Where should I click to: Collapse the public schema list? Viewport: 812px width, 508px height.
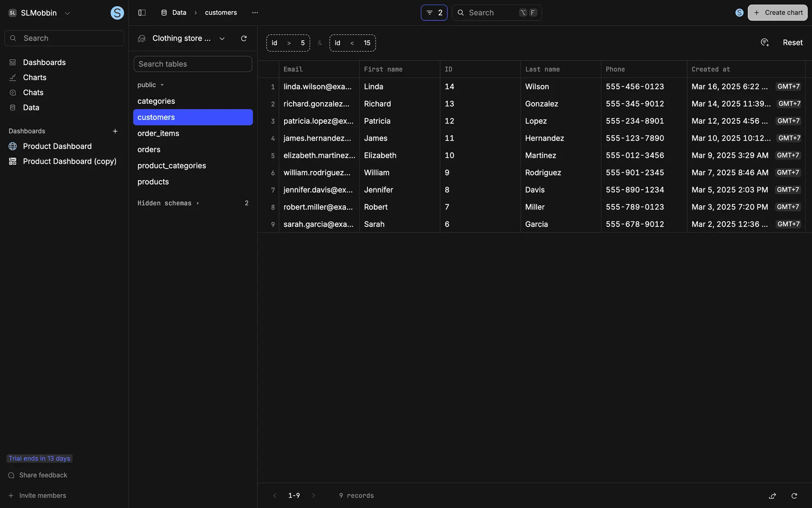[x=150, y=85]
